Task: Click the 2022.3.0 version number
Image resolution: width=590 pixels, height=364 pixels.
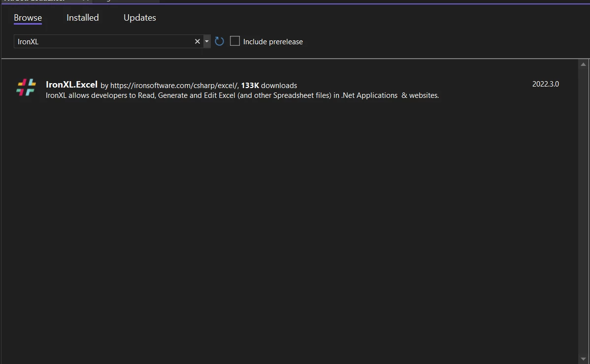Action: pyautogui.click(x=545, y=84)
